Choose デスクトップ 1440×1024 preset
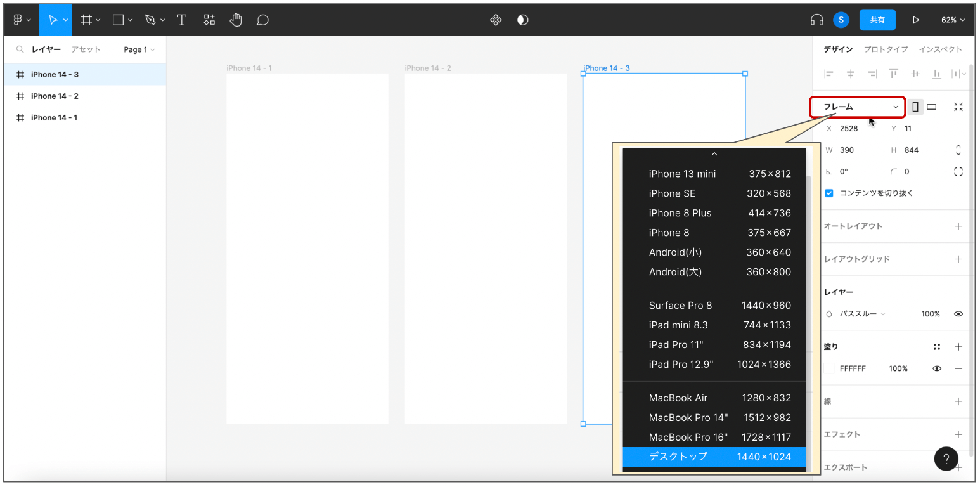This screenshot has height=487, width=980. pos(714,457)
